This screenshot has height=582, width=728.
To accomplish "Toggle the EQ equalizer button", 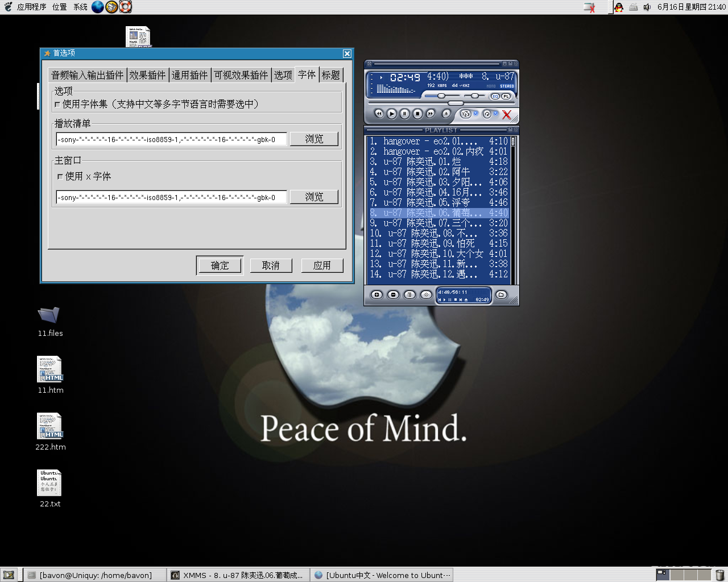I will 495,97.
